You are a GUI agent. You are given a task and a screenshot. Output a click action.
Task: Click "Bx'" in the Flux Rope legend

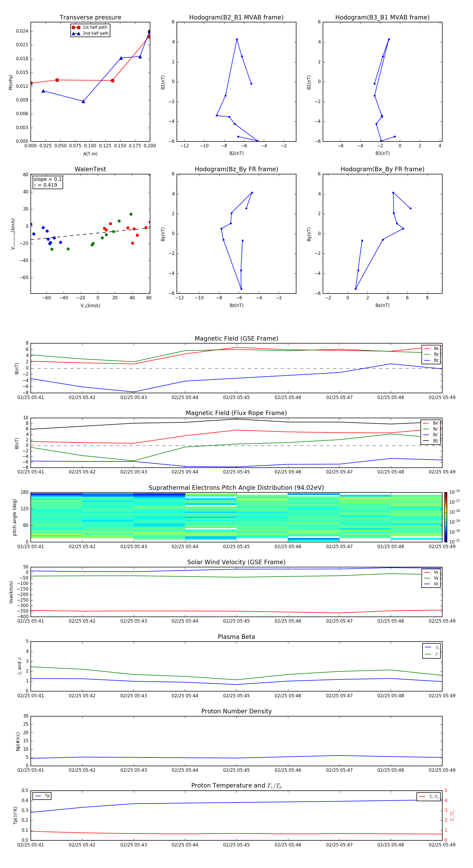coord(431,423)
